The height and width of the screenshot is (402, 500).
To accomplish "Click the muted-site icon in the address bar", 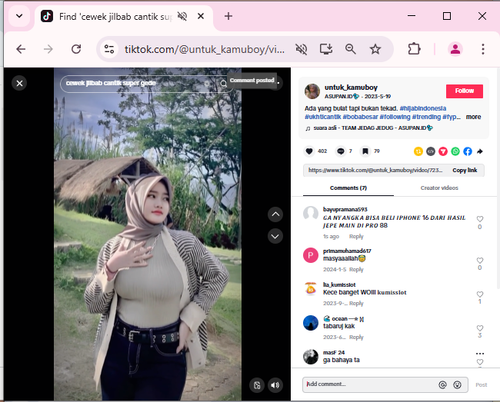I will click(x=301, y=49).
